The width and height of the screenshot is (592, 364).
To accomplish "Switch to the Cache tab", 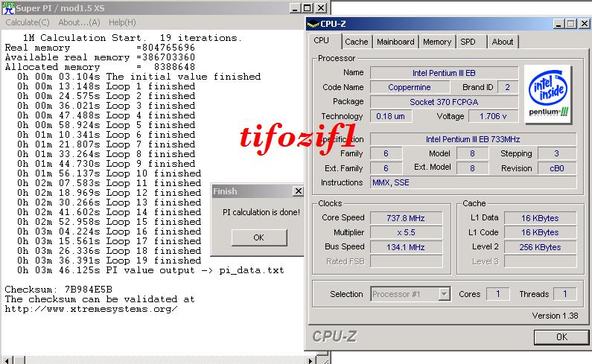I will pyautogui.click(x=357, y=42).
